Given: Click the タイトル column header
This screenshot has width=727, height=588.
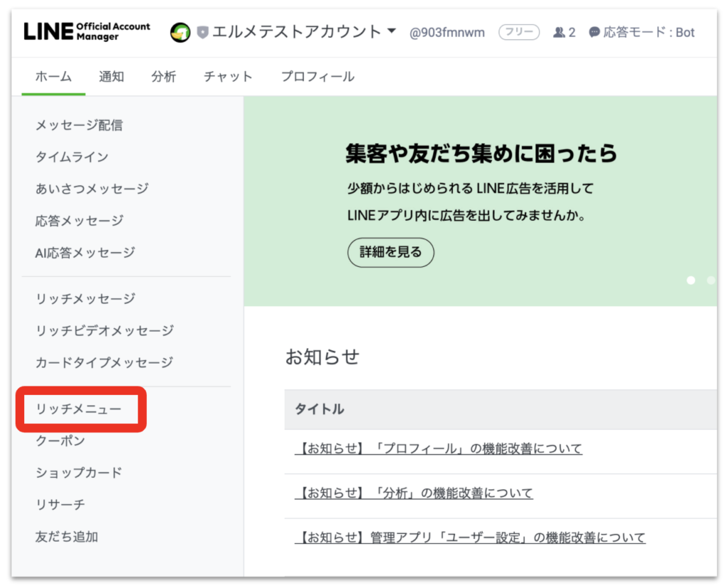Looking at the screenshot, I should tap(320, 409).
